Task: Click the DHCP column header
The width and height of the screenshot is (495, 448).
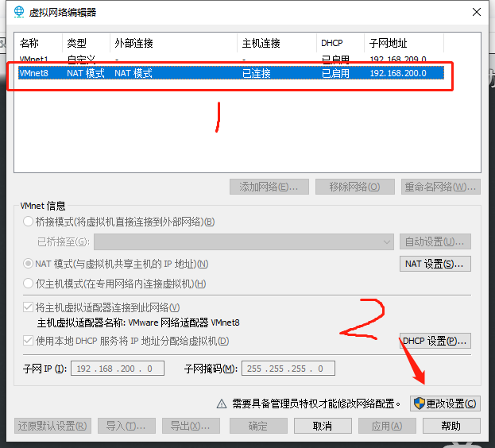Action: [341, 43]
